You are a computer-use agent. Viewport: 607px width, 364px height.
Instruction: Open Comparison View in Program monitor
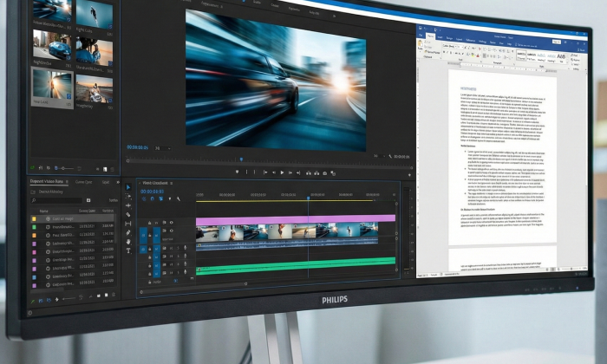(333, 173)
